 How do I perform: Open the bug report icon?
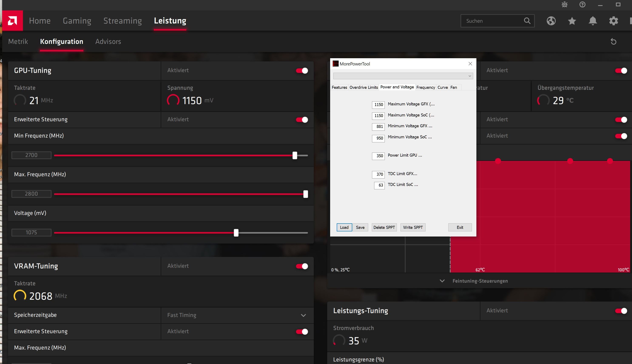click(x=564, y=4)
